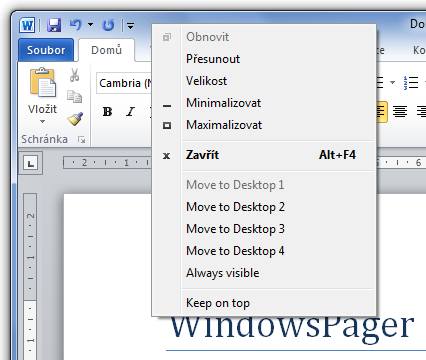The height and width of the screenshot is (360, 426).
Task: Click the WindowsPager heading in document
Action: point(293,329)
